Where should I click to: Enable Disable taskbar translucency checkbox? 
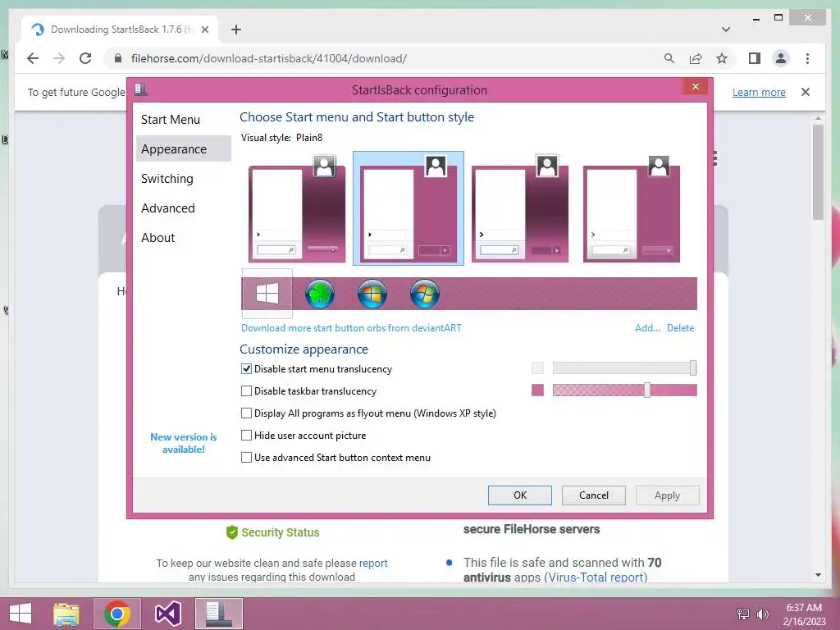point(246,391)
